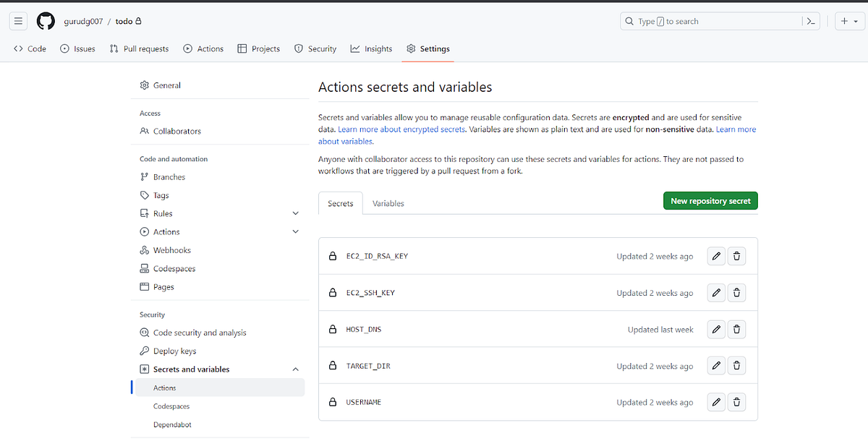Expand the Rules section chevron

(x=296, y=213)
